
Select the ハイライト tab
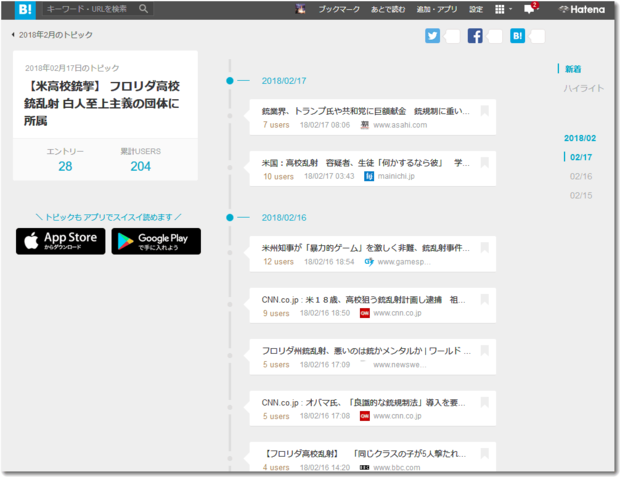584,88
